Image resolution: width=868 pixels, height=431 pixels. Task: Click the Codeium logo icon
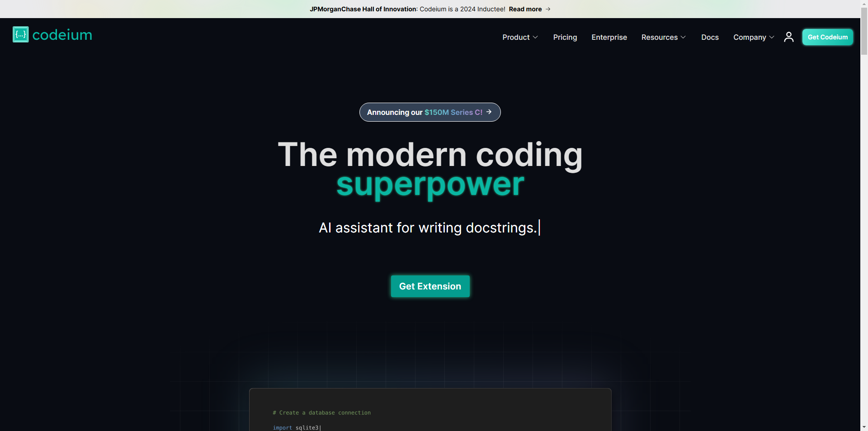21,34
